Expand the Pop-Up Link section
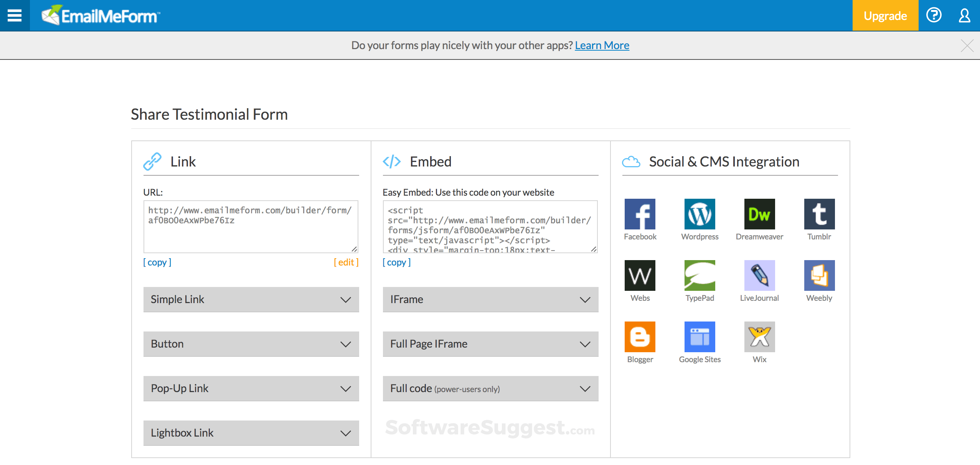This screenshot has width=980, height=465. 251,389
